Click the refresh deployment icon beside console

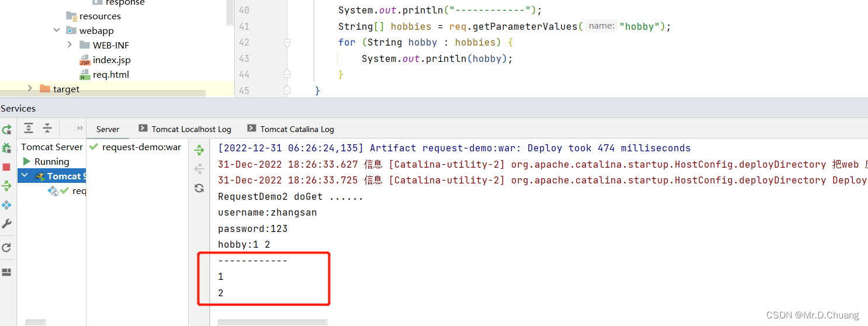coord(199,188)
